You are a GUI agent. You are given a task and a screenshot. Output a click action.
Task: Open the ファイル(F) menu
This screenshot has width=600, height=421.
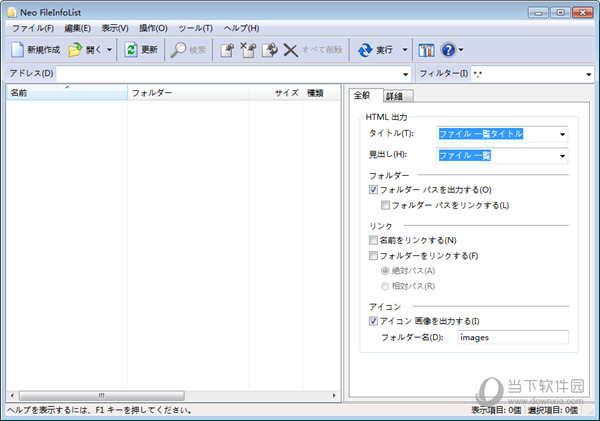(33, 28)
